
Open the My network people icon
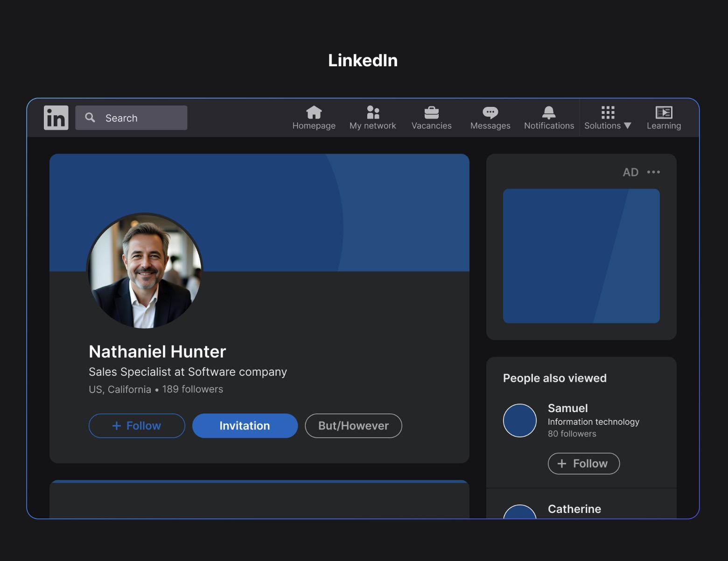[x=373, y=112]
